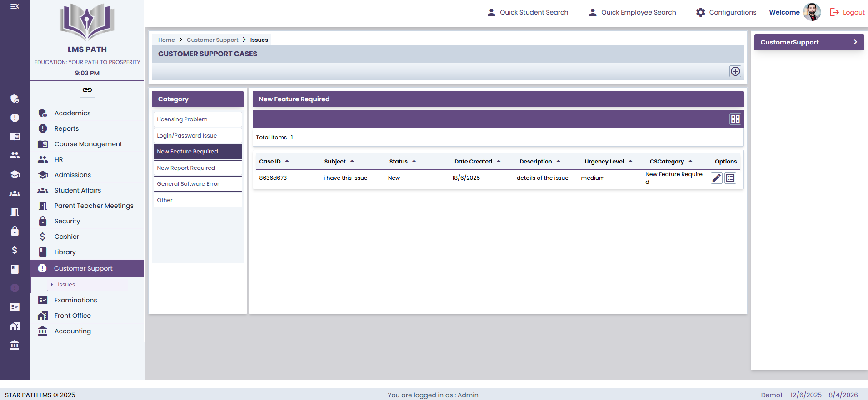
Task: Select the Other category
Action: (x=198, y=200)
